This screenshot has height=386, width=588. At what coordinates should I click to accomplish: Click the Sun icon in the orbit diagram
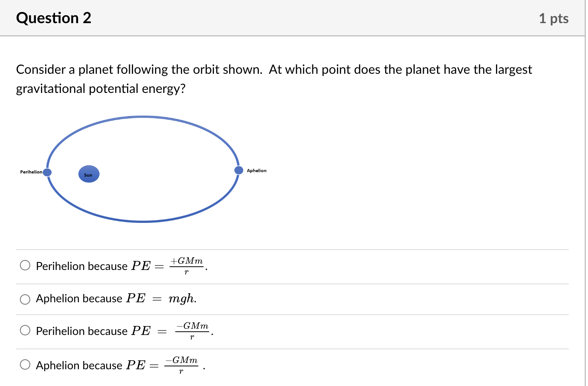pos(88,174)
